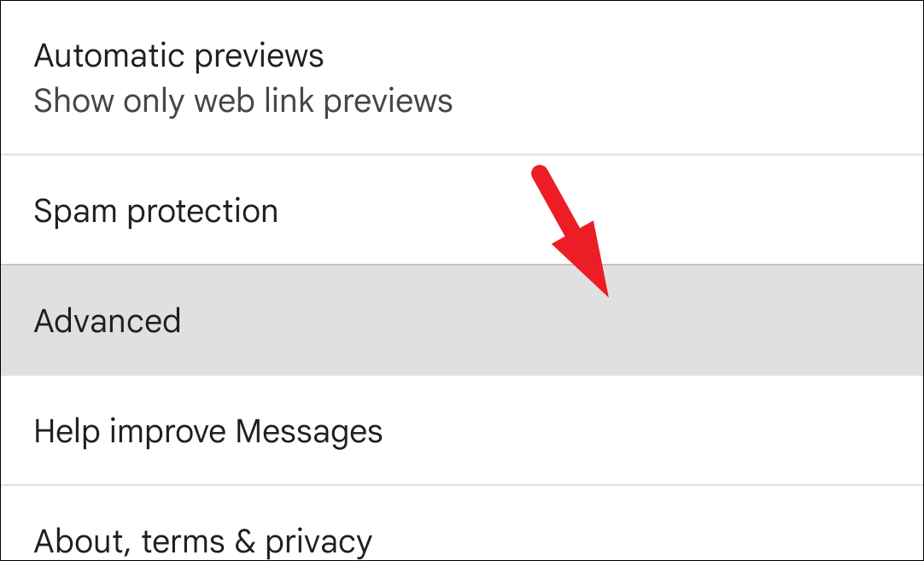The image size is (924, 561).
Task: Tap the row above Help improve Messages
Action: [462, 320]
